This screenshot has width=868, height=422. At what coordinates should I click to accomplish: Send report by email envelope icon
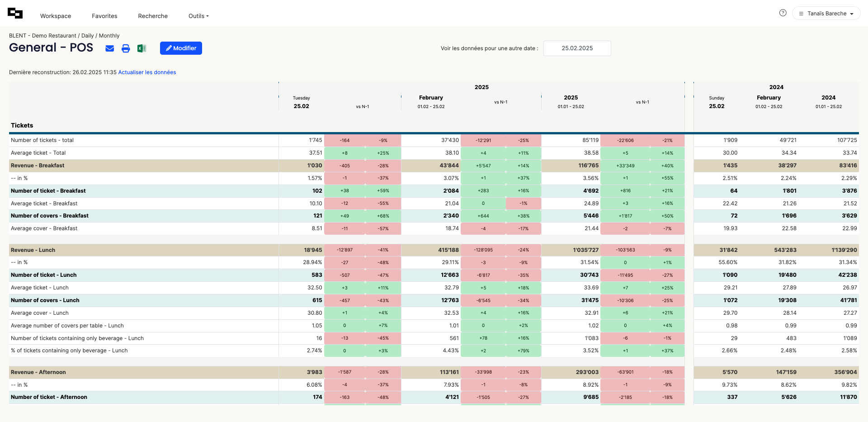click(x=110, y=48)
